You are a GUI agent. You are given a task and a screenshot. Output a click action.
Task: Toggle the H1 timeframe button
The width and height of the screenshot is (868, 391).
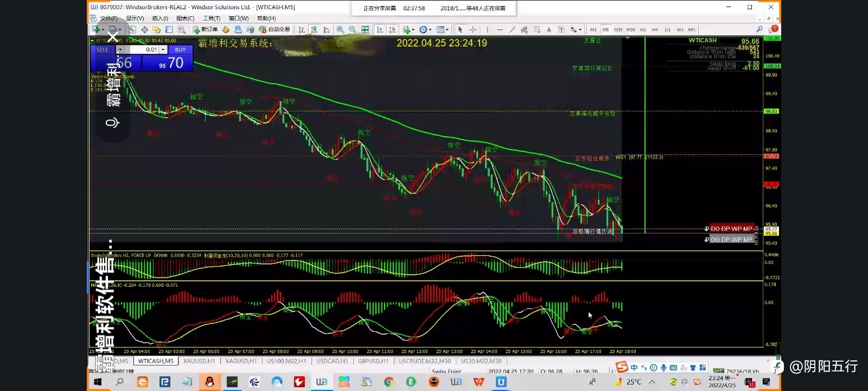click(643, 30)
